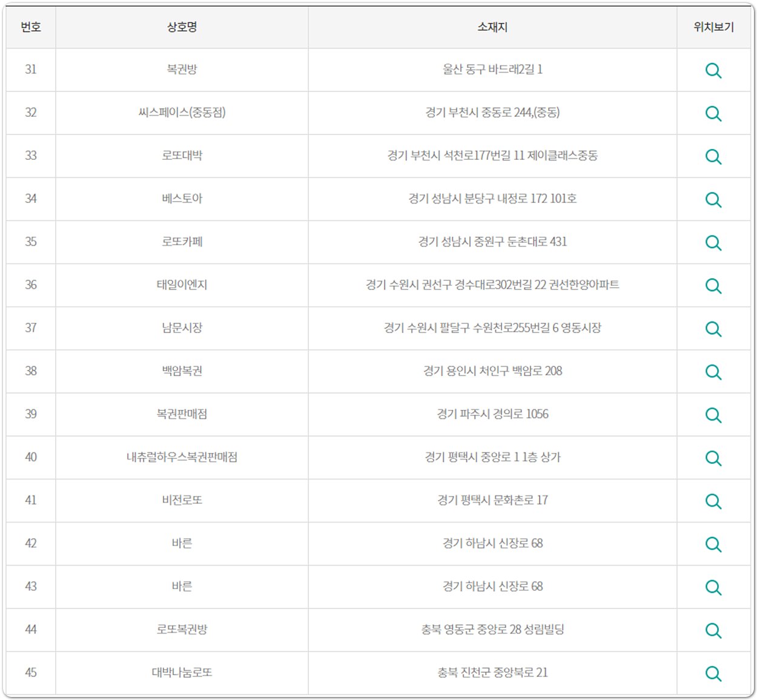Click address 경기 부천시 석천로177번길 11
This screenshot has height=700, width=757.
[455, 155]
